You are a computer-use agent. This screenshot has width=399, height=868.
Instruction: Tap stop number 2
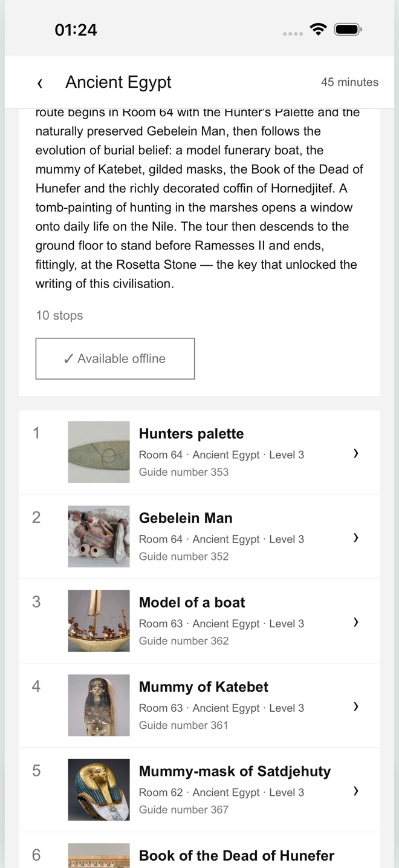(36, 517)
